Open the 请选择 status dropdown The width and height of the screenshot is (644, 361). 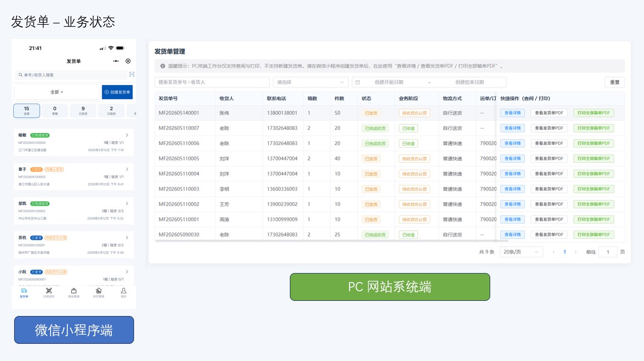pos(311,82)
